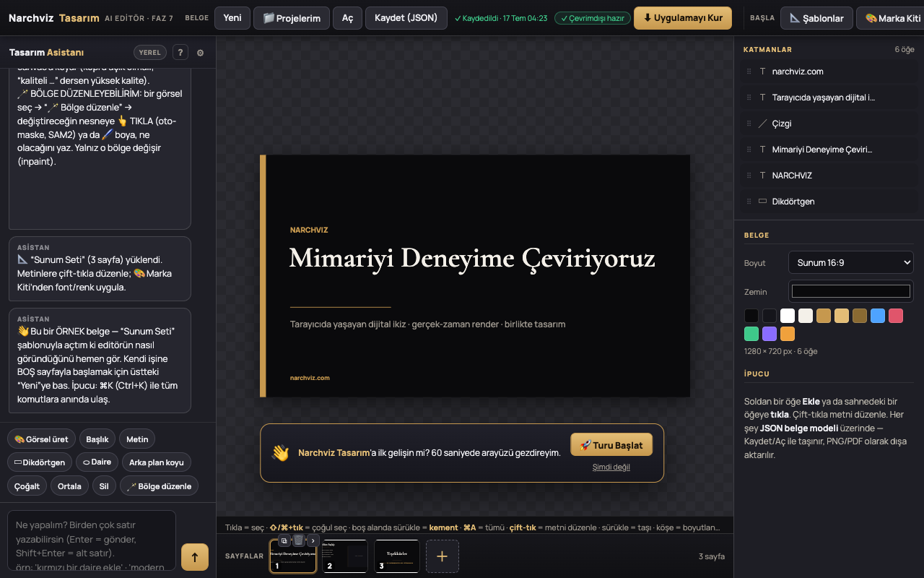The height and width of the screenshot is (578, 924).
Task: Click the Bölge düzenle chip
Action: [159, 486]
